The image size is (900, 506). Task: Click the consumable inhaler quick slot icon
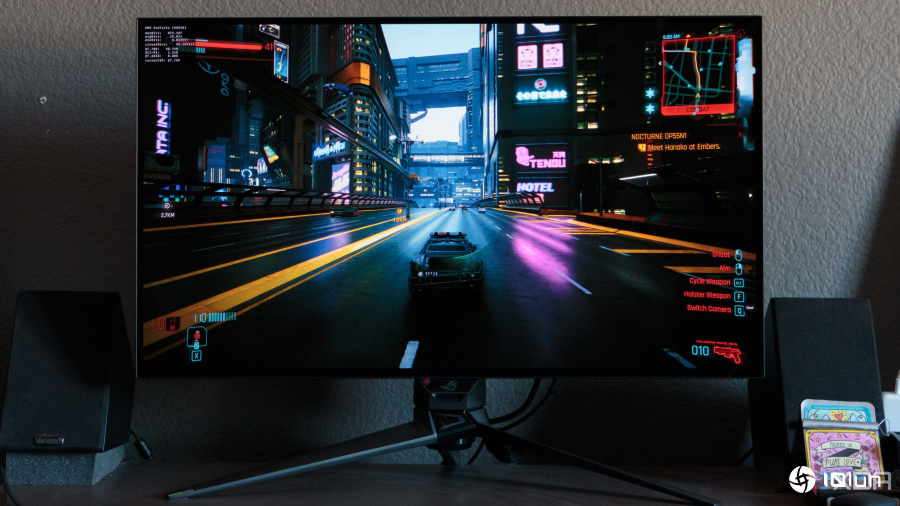click(196, 337)
